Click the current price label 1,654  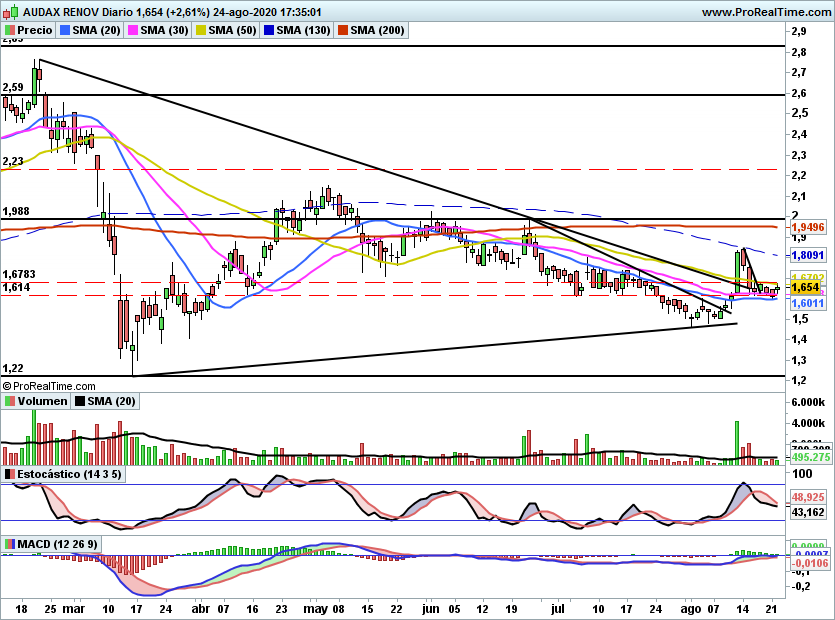(806, 288)
